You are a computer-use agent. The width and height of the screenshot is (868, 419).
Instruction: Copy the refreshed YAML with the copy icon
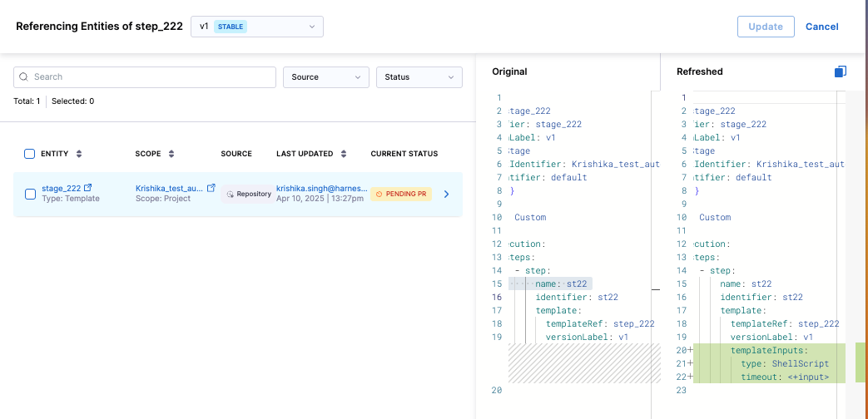(x=841, y=72)
